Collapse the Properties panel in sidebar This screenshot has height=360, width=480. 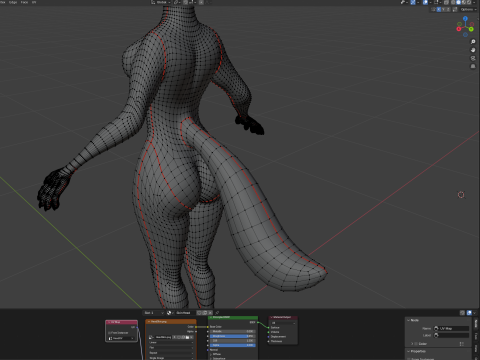[x=408, y=351]
